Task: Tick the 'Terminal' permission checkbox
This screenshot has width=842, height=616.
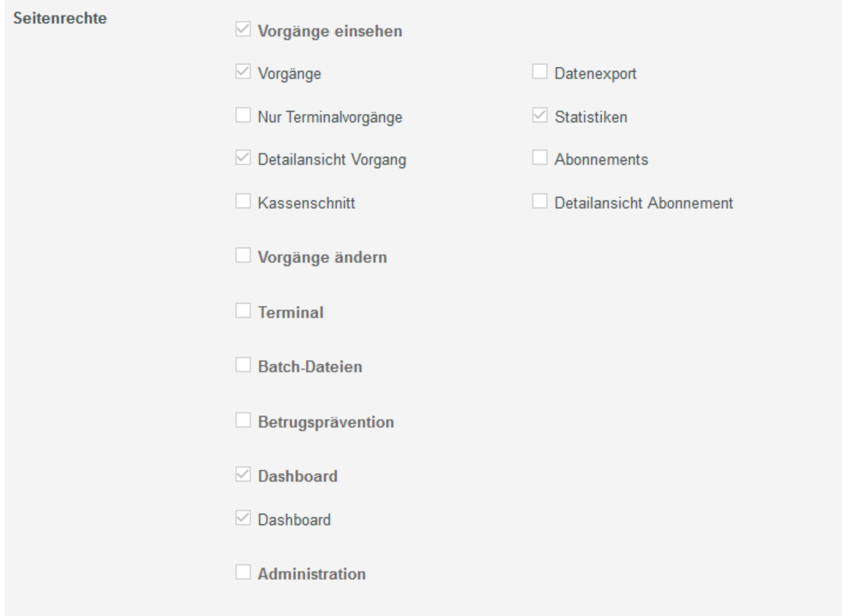Action: (x=243, y=311)
